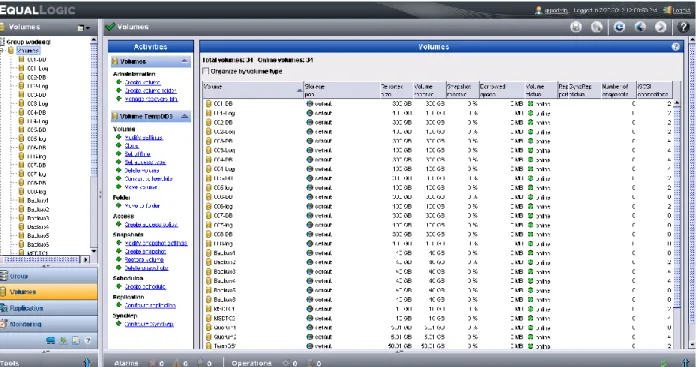The width and height of the screenshot is (697, 367).
Task: Click the tree horizontal scroll right arrow
Action: [x=85, y=259]
